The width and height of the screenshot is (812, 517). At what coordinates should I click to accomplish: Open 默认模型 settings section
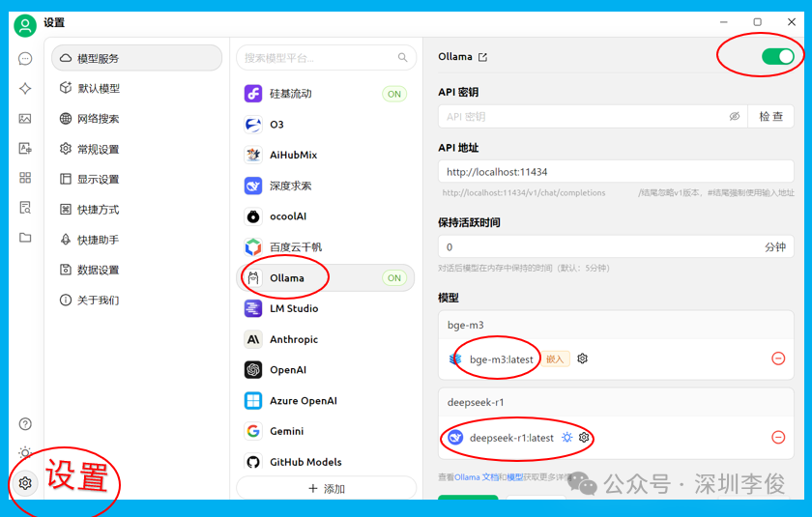(136, 89)
